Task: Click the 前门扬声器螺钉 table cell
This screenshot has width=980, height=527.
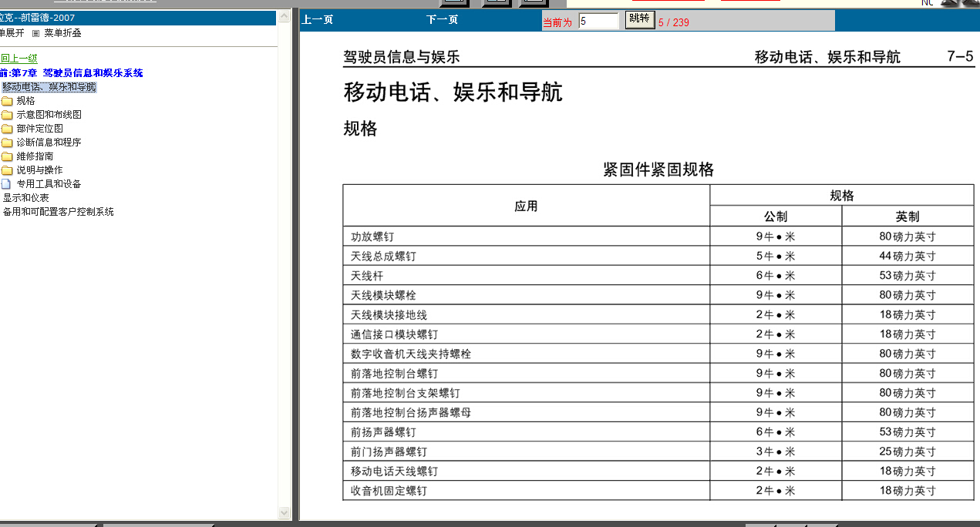Action: [527, 451]
